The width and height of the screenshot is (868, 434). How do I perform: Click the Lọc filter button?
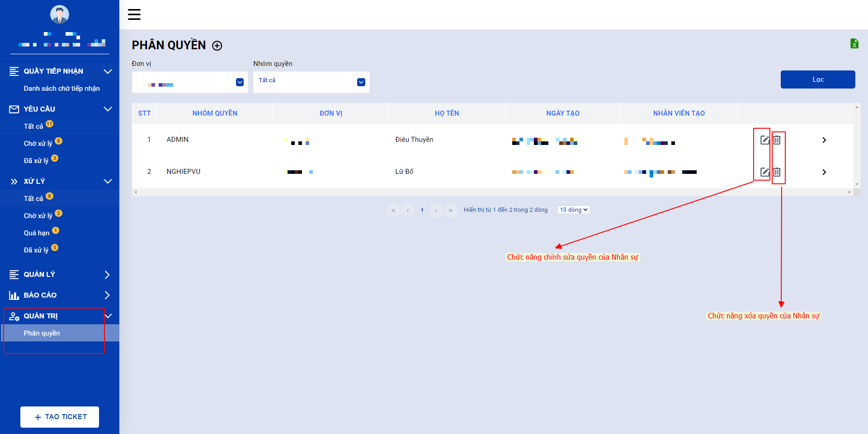coord(818,79)
